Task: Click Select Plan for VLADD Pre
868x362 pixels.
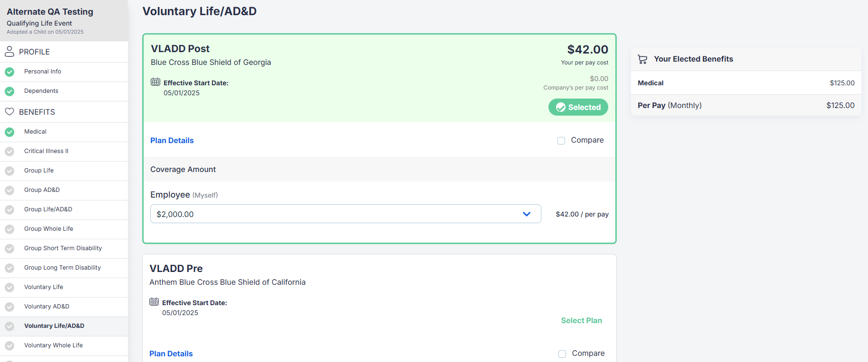Action: 582,320
